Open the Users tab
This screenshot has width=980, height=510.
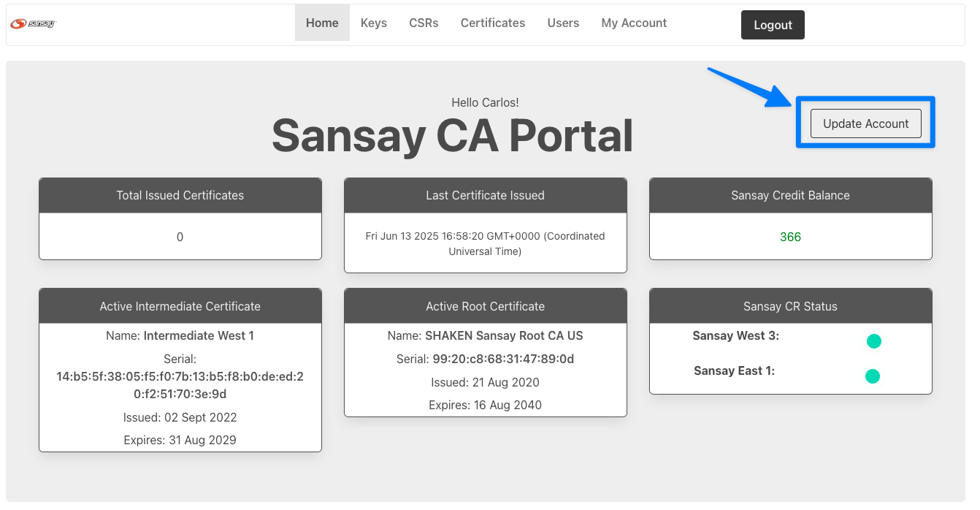click(x=563, y=23)
